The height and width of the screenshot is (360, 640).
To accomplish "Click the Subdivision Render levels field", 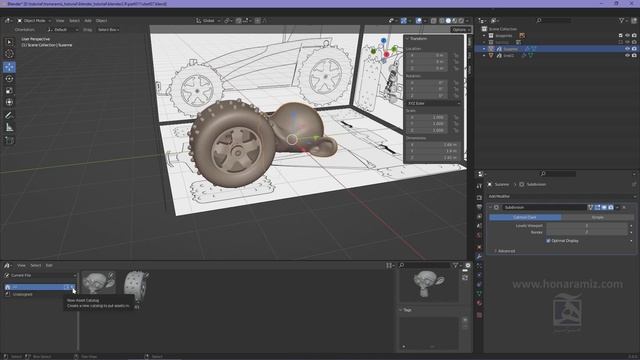I will 587,232.
